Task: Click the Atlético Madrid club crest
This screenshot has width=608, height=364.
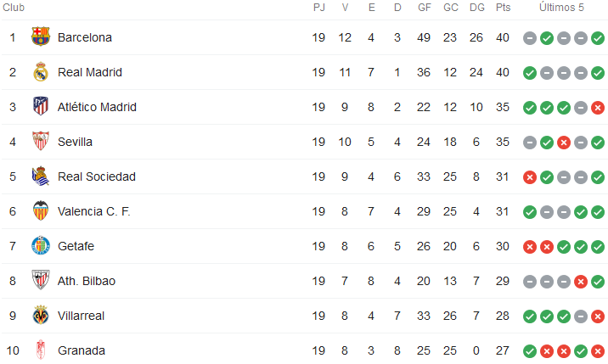Action: (41, 106)
